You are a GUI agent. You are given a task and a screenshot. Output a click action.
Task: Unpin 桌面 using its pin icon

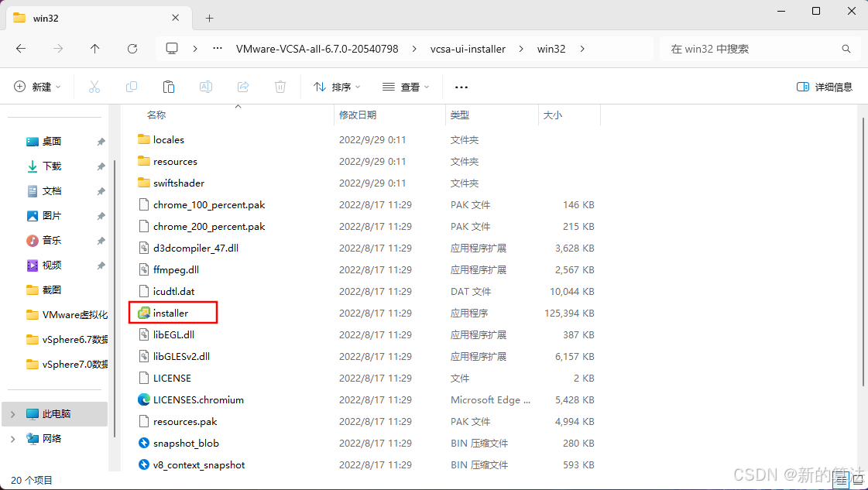click(101, 142)
